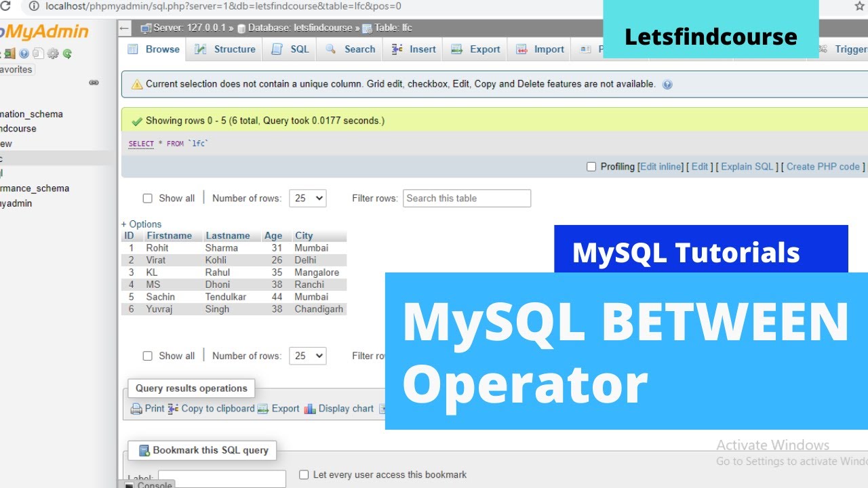Click browser reload icon
The width and height of the screenshot is (868, 488).
[x=6, y=6]
